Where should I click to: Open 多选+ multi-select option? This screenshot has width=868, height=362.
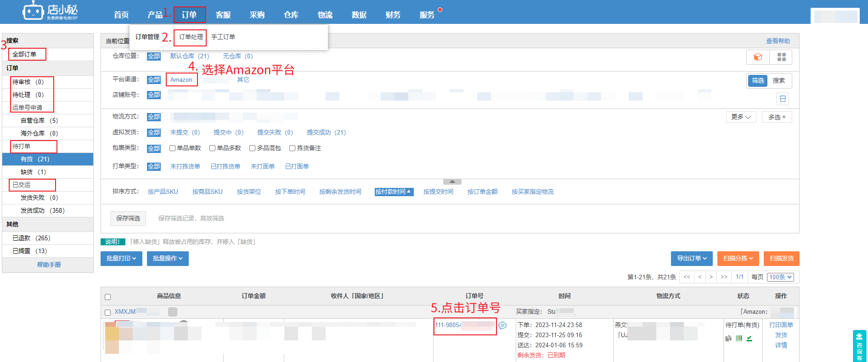pyautogui.click(x=777, y=117)
